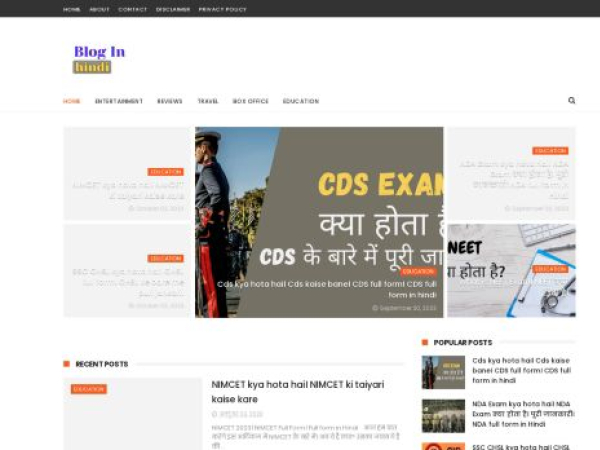Click NIMCET recent post excerpt text
The width and height of the screenshot is (600, 450).
[305, 436]
